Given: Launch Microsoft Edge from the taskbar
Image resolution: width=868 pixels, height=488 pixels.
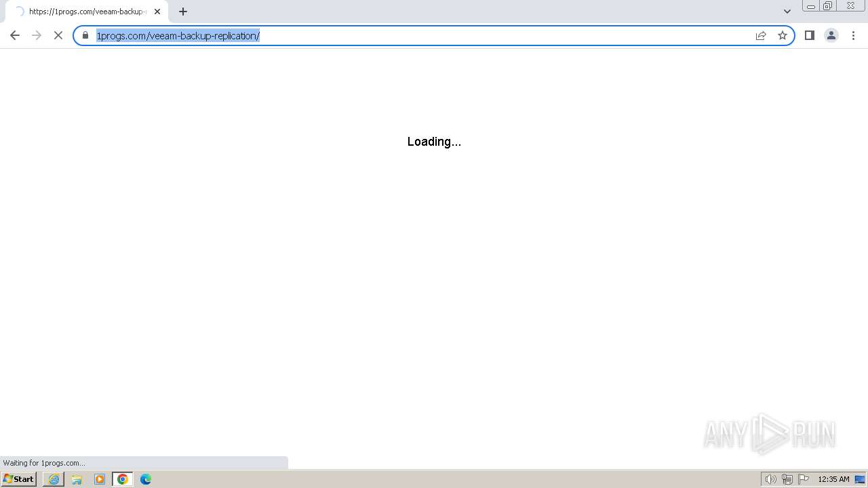Looking at the screenshot, I should click(x=146, y=479).
